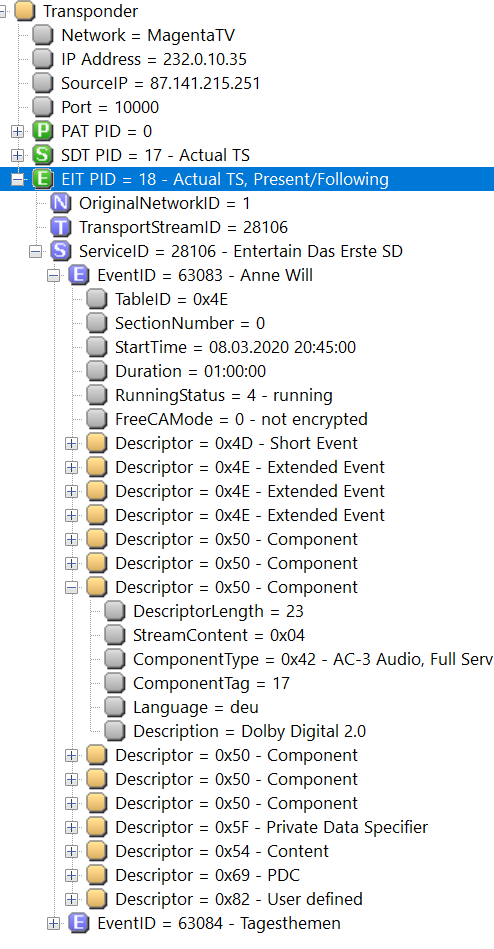Click the purple N icon for OriginalNetworkID
The width and height of the screenshot is (494, 949).
(x=61, y=203)
